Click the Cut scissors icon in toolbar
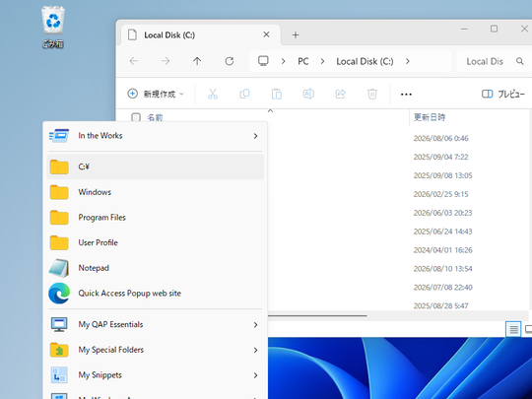Viewport: 532px width, 399px height. pyautogui.click(x=213, y=94)
